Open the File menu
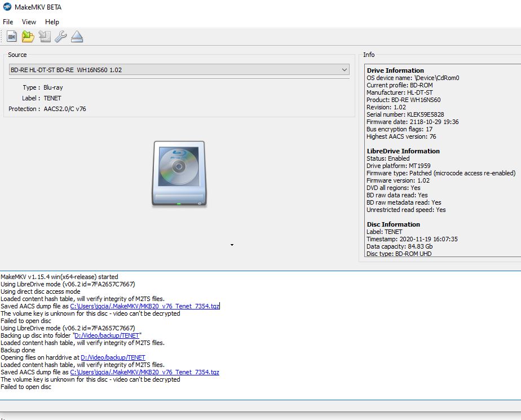This screenshot has height=420, width=521. point(8,22)
